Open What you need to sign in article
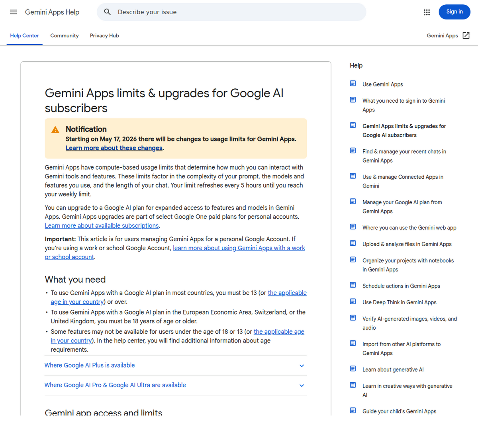Image resolution: width=478 pixels, height=448 pixels. (x=404, y=105)
